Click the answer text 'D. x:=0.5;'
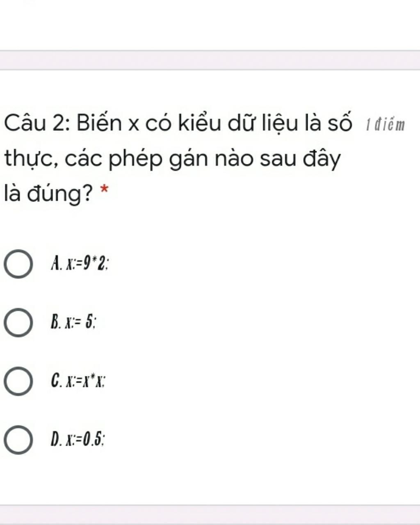The width and height of the screenshot is (420, 525). (x=78, y=439)
